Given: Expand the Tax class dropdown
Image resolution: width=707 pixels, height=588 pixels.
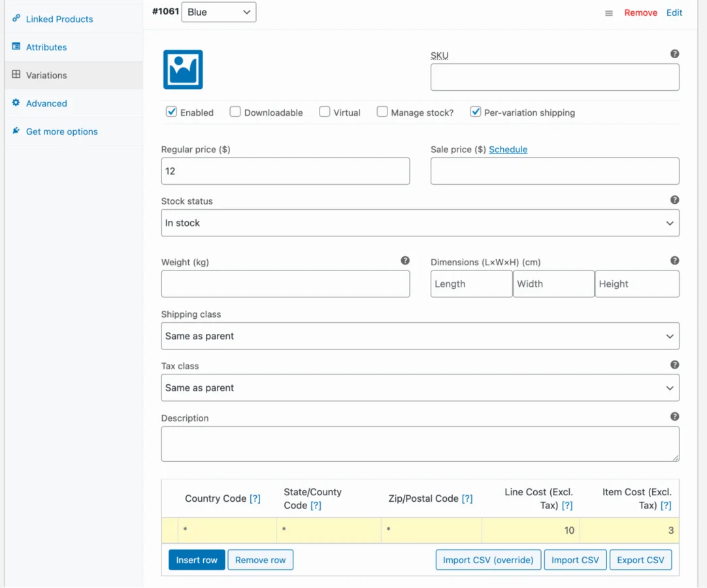Looking at the screenshot, I should [419, 388].
